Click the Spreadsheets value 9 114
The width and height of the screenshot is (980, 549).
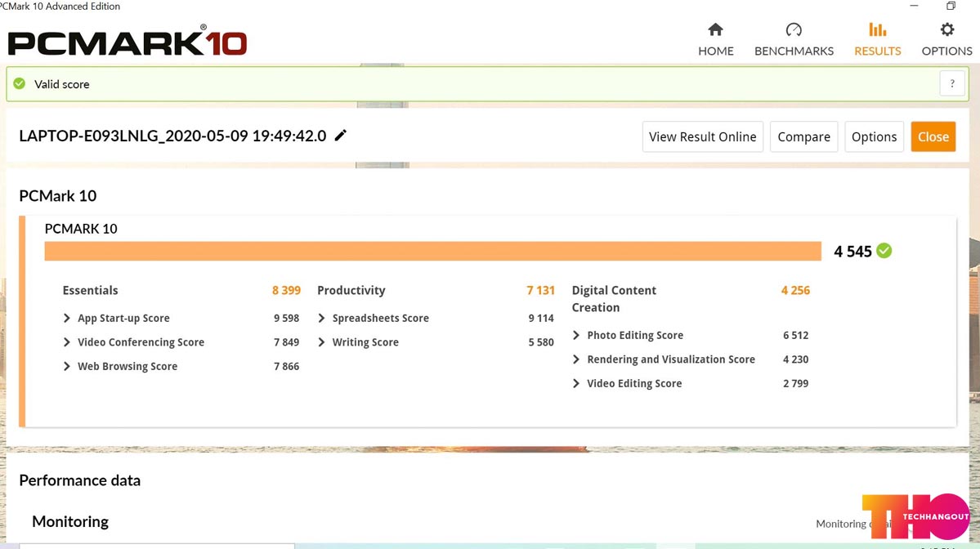tap(541, 318)
